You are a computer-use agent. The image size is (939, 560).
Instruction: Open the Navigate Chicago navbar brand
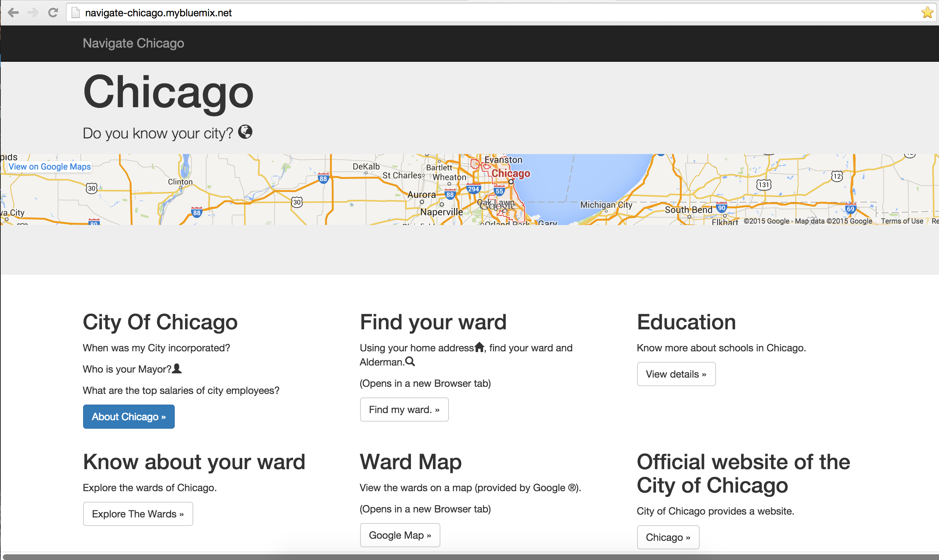(133, 43)
